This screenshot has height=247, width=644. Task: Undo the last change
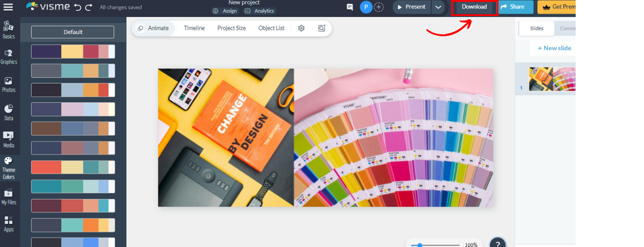pyautogui.click(x=77, y=7)
